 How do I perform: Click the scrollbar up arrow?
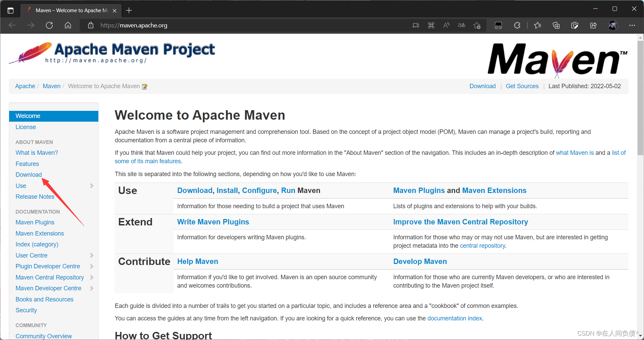[640, 37]
